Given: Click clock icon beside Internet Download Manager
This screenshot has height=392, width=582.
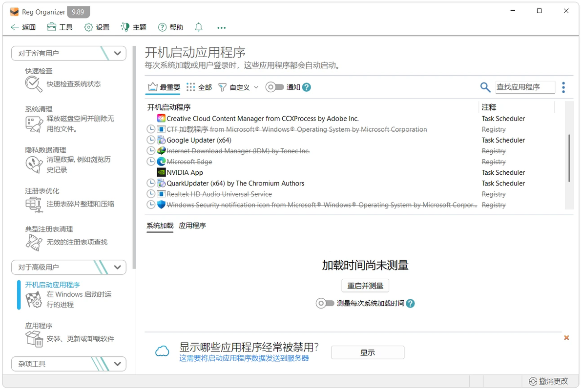Looking at the screenshot, I should (x=151, y=151).
